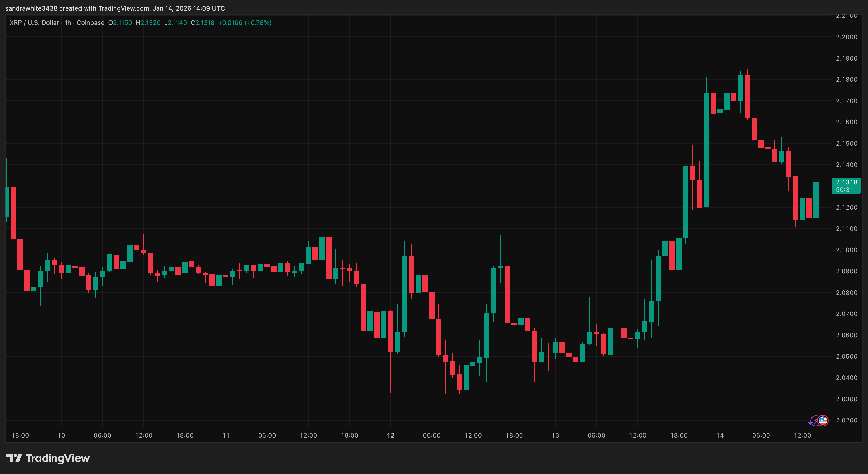Open the Coinbase exchange label in the legend
868x474 pixels.
click(x=90, y=22)
